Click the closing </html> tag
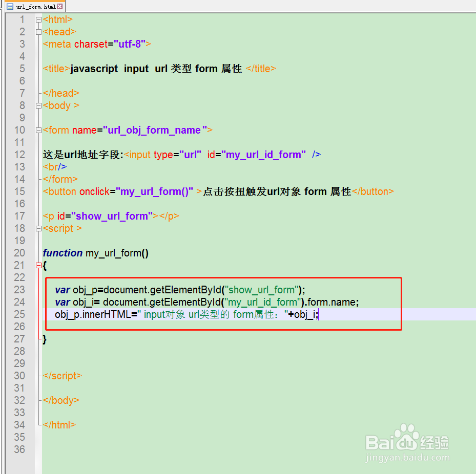476x474 pixels. tap(59, 425)
